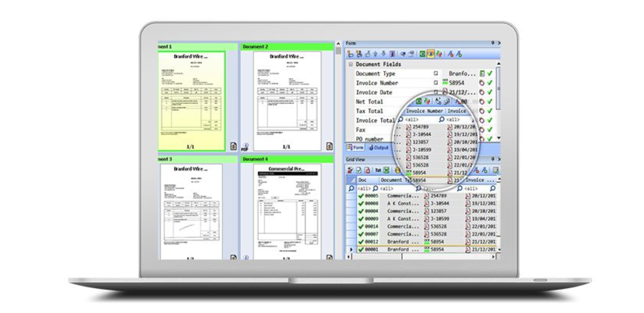Screen dimensions: 644x313
Task: Click the green square icon in Form toolbar
Action: click(422, 54)
